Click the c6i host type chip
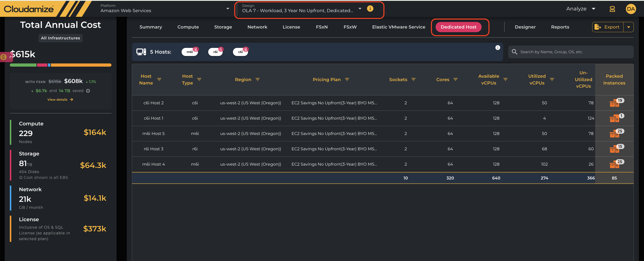The image size is (644, 261). click(240, 52)
